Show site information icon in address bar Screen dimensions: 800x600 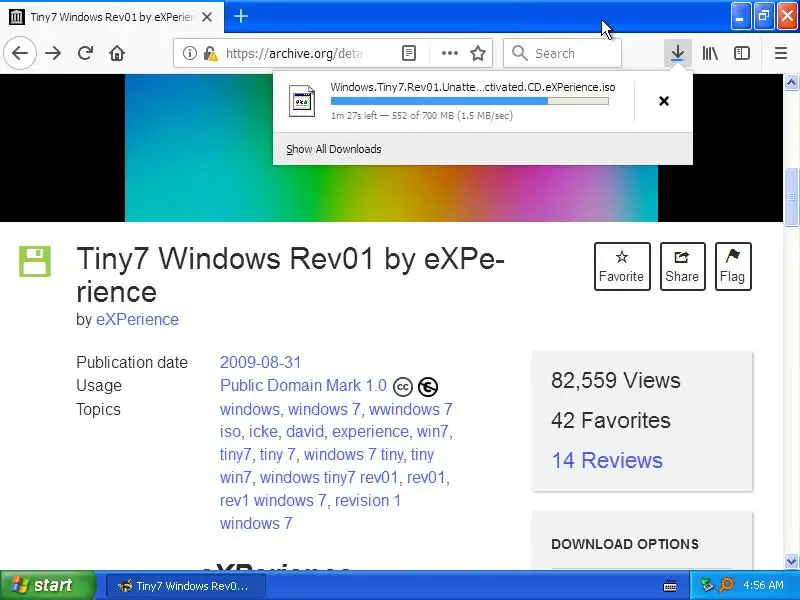click(x=189, y=53)
